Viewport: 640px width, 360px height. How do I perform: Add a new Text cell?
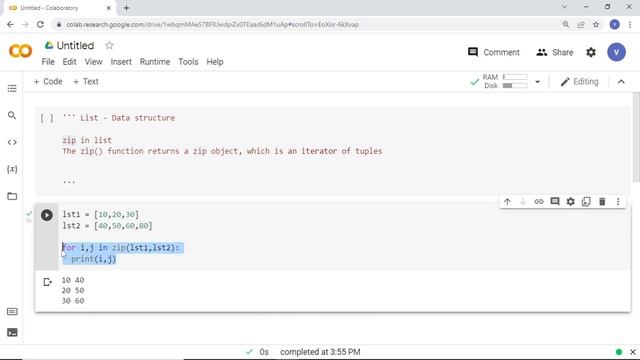(86, 82)
